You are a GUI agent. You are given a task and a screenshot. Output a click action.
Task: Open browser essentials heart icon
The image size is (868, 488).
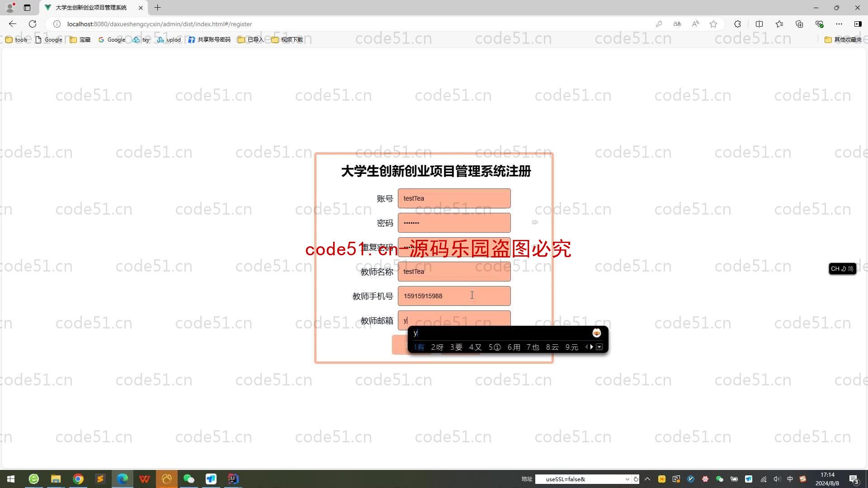point(819,24)
